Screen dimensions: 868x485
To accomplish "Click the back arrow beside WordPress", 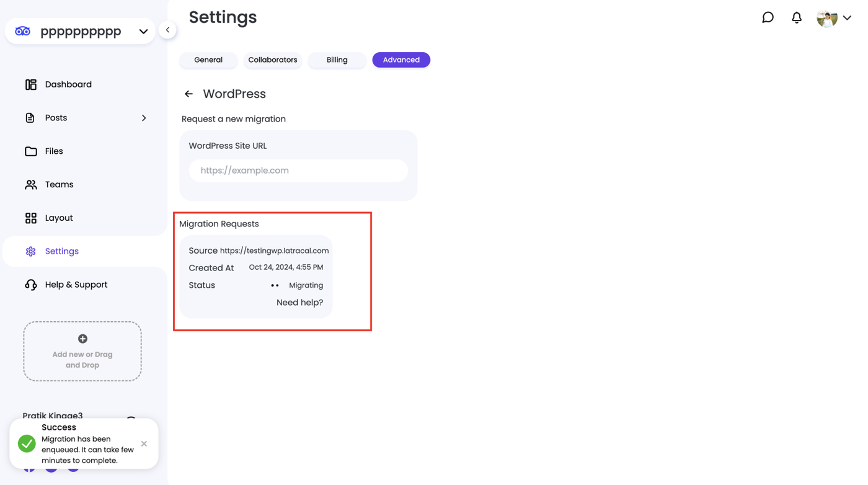I will [x=188, y=94].
